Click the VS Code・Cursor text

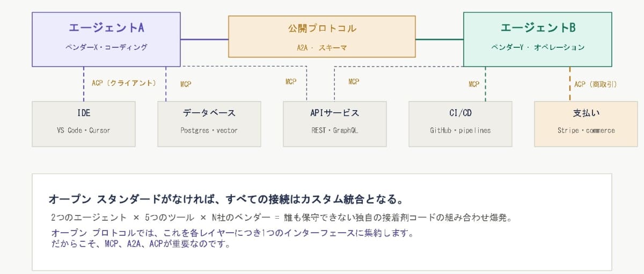(x=84, y=131)
